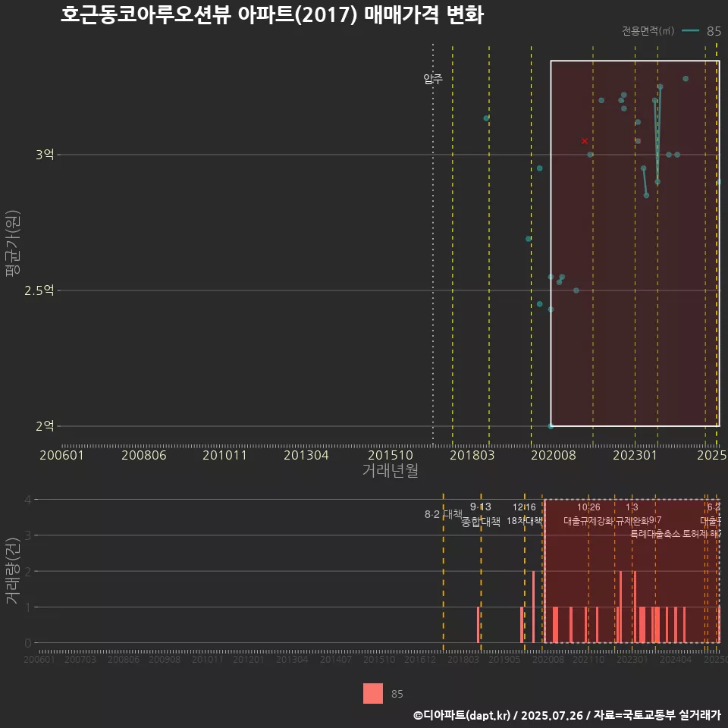
Task: Click the '85' label beside the red bottom swatch
Action: point(397,694)
